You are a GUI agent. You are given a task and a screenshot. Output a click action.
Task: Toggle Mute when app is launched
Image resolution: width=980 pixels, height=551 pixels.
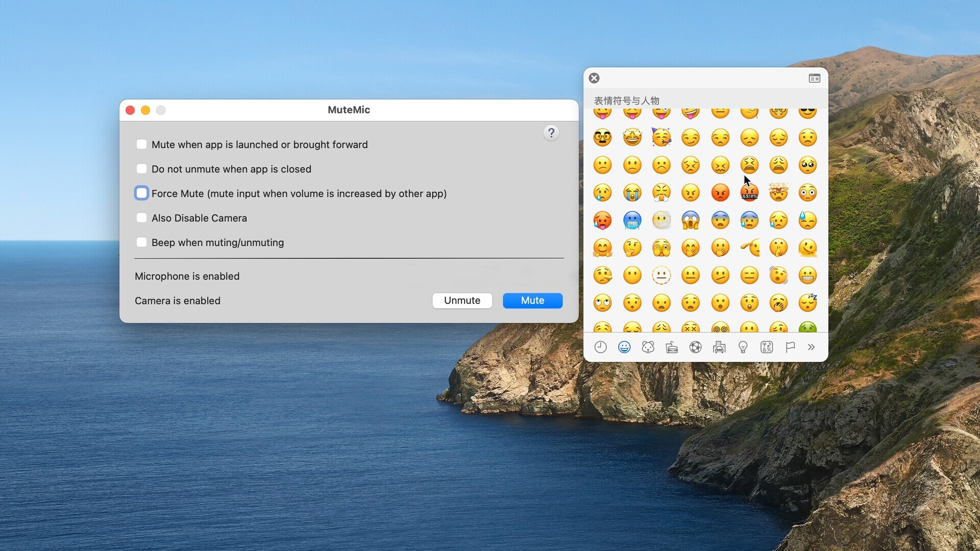(x=141, y=144)
